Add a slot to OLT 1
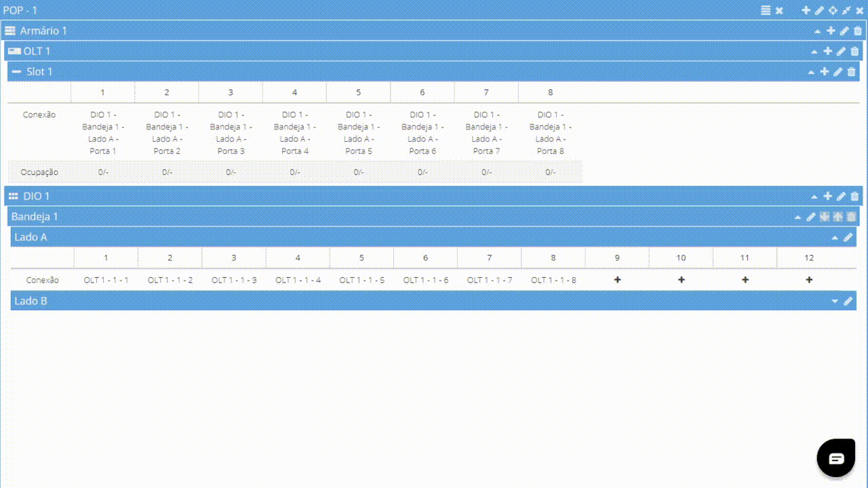868x488 pixels. point(828,51)
